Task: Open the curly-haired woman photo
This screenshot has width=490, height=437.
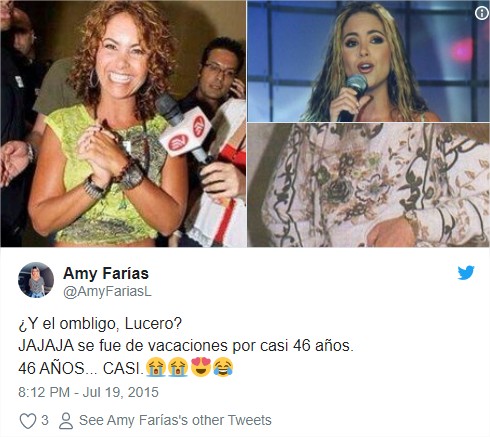Action: tap(123, 123)
